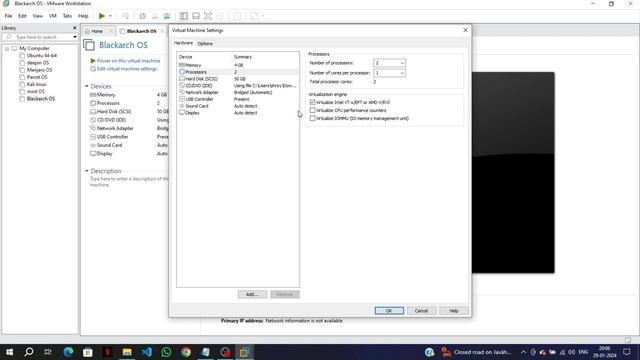The width and height of the screenshot is (640, 360).
Task: Click OK in Virtual Machine Settings
Action: click(x=389, y=311)
